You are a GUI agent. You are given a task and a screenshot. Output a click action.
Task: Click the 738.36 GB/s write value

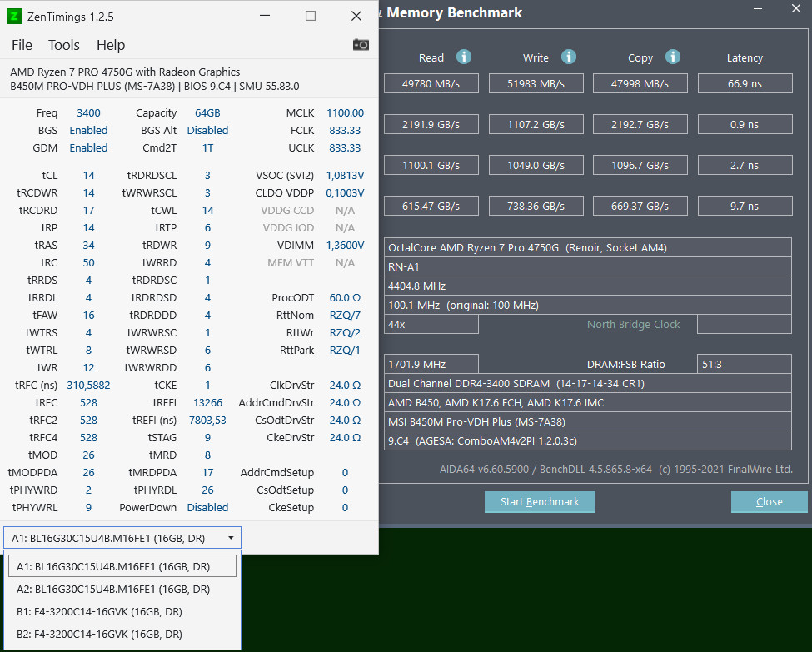pos(536,207)
